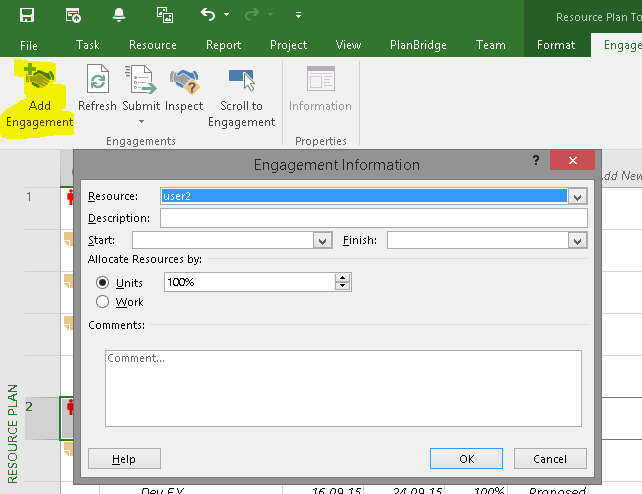Viewport: 642px width, 494px height.
Task: Click inside the Comment text area
Action: [x=343, y=388]
